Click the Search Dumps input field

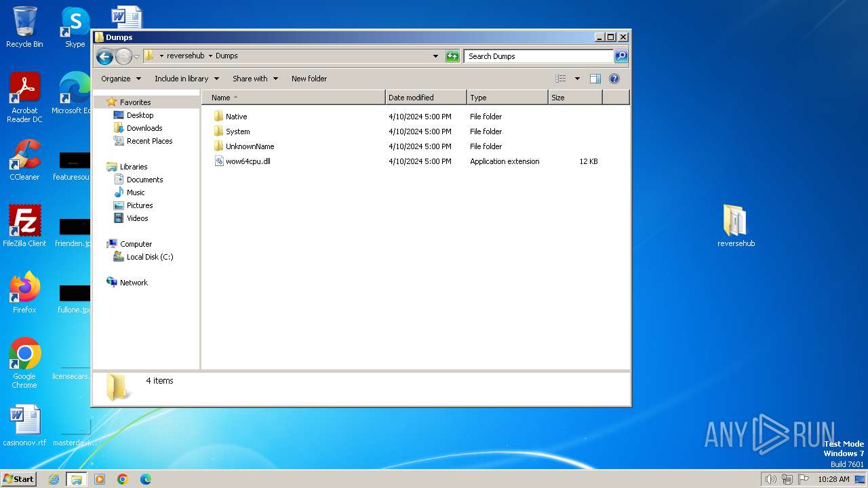tap(539, 56)
